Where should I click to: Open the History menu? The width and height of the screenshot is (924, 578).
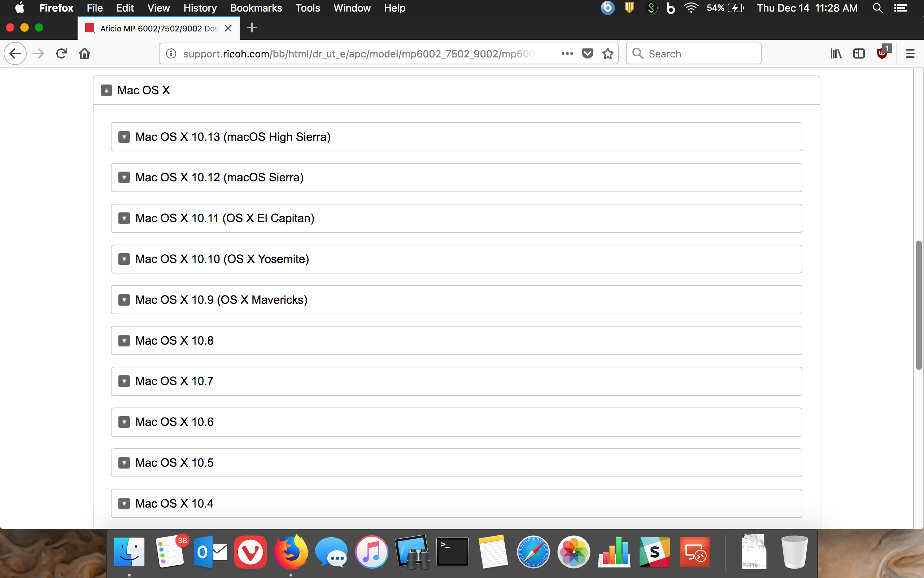point(200,8)
